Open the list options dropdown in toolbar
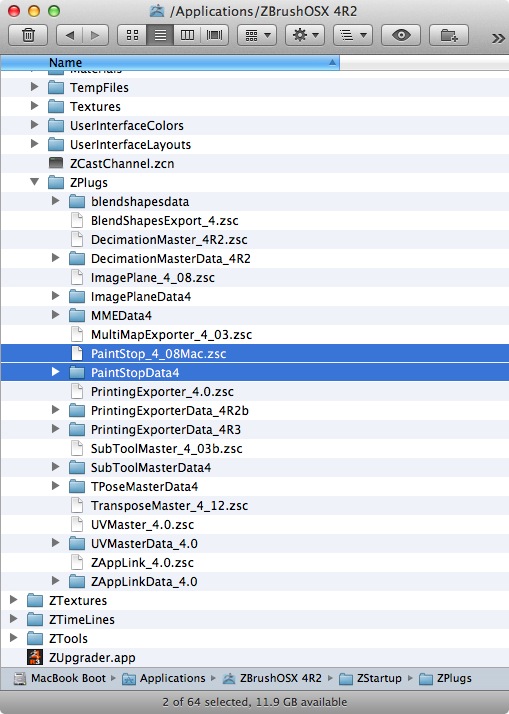This screenshot has width=509, height=714. point(353,35)
